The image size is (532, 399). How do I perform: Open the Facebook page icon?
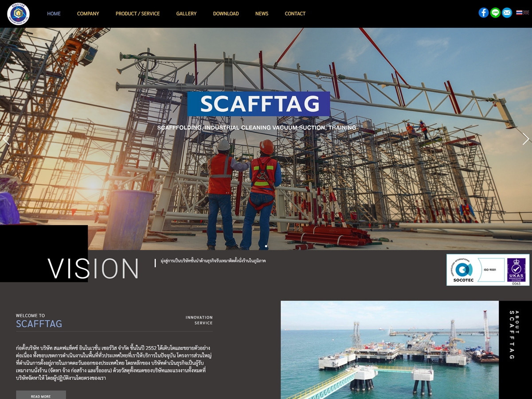click(484, 13)
